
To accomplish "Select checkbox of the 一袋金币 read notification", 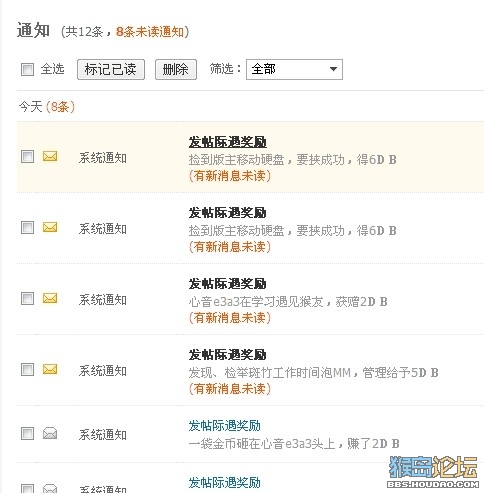I will coord(27,434).
